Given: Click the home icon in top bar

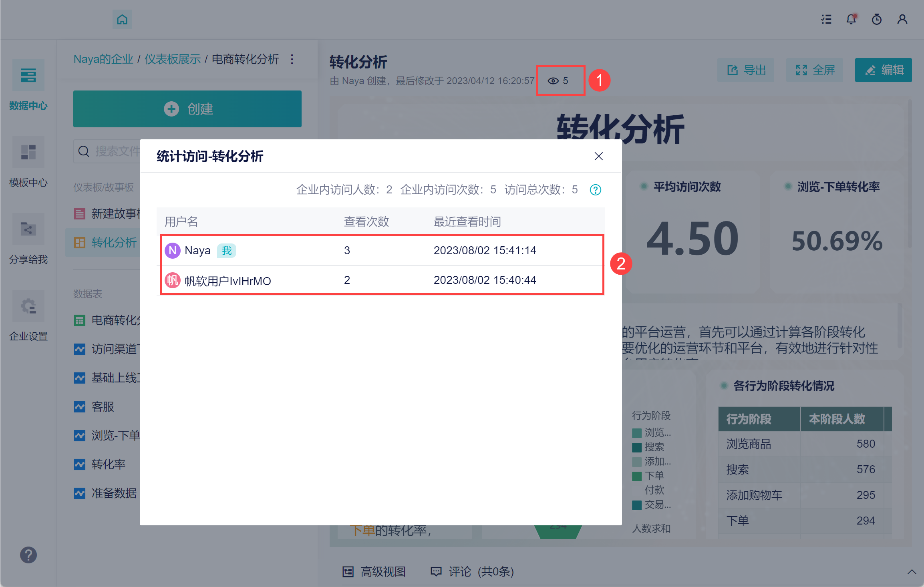Looking at the screenshot, I should [x=122, y=19].
